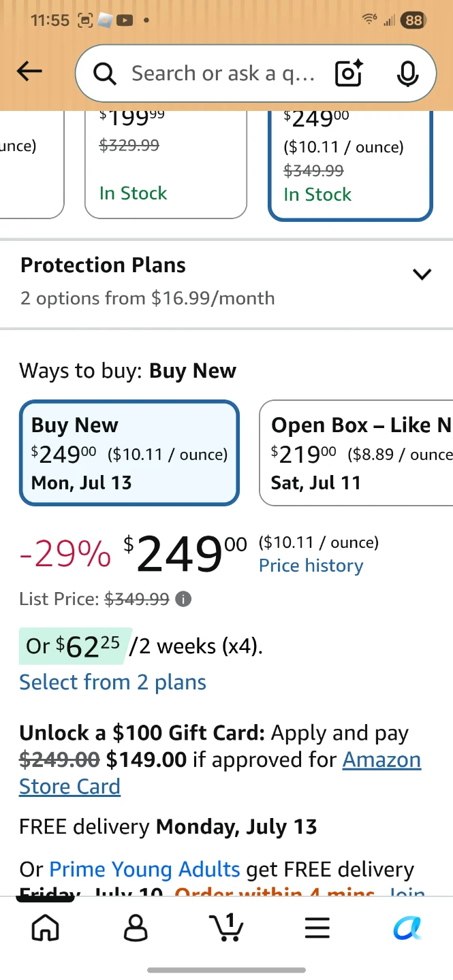Tap the List Price info icon
Viewport: 453px width, 980px height.
[183, 599]
